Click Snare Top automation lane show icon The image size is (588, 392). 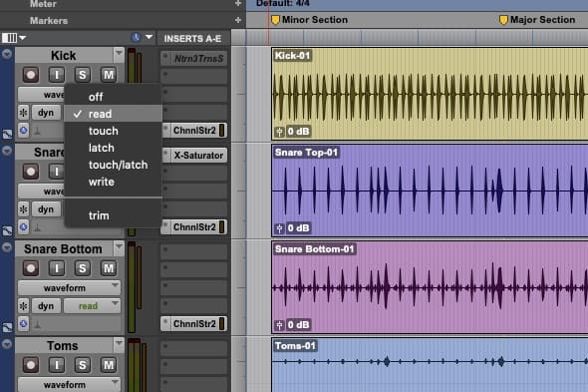point(7,230)
